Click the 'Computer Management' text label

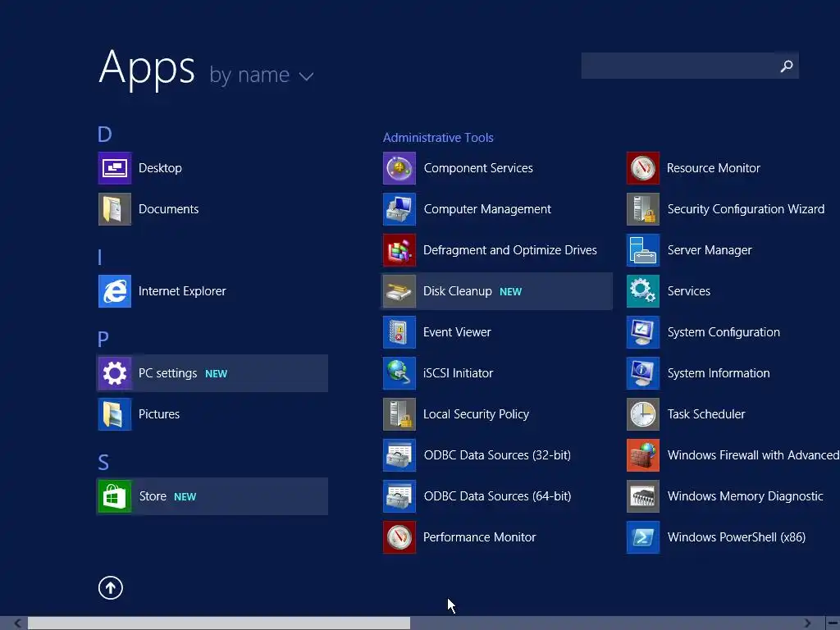[x=487, y=209]
